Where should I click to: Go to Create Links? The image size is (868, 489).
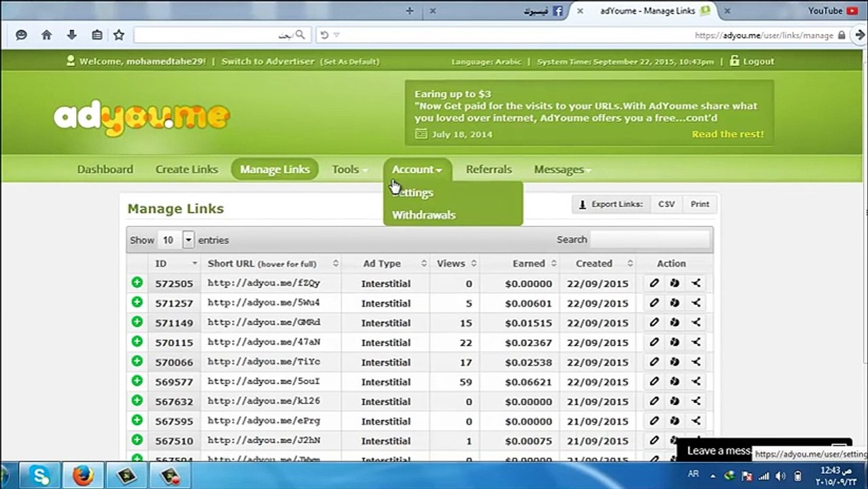pyautogui.click(x=187, y=169)
